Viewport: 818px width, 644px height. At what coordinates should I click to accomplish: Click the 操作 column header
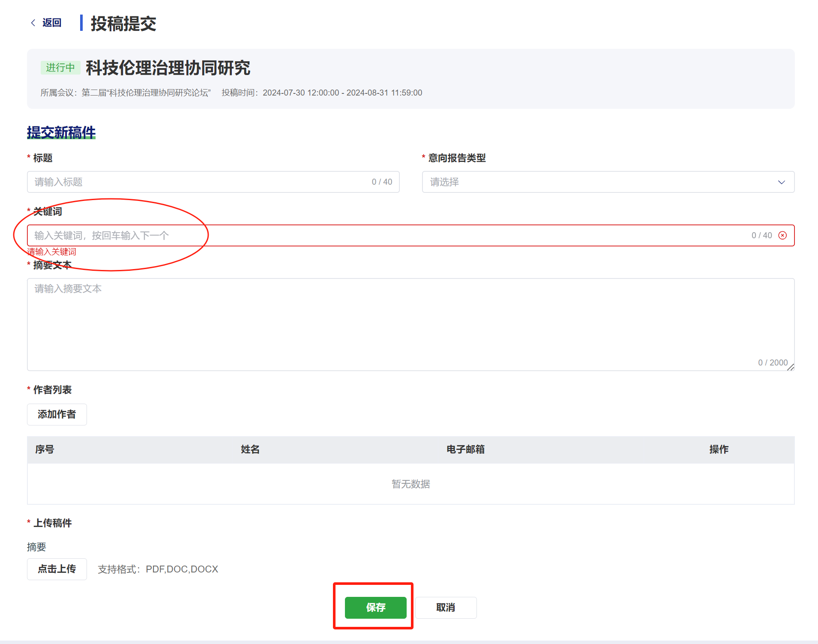click(719, 449)
